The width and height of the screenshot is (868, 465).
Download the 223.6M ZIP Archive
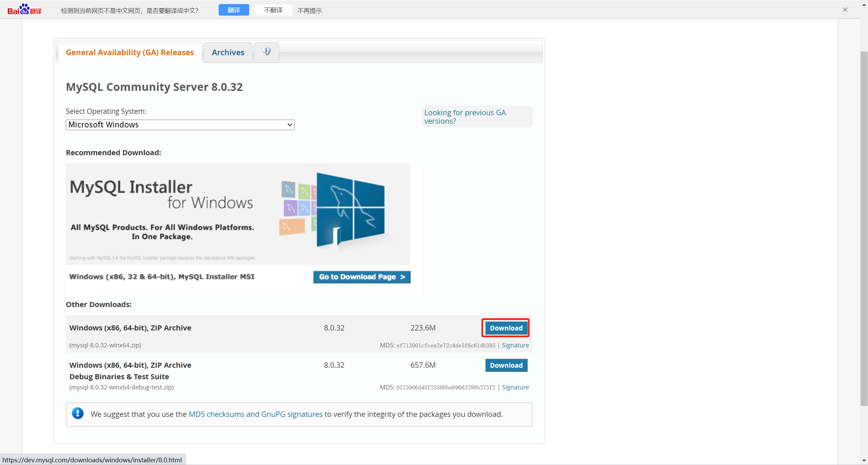coord(506,328)
